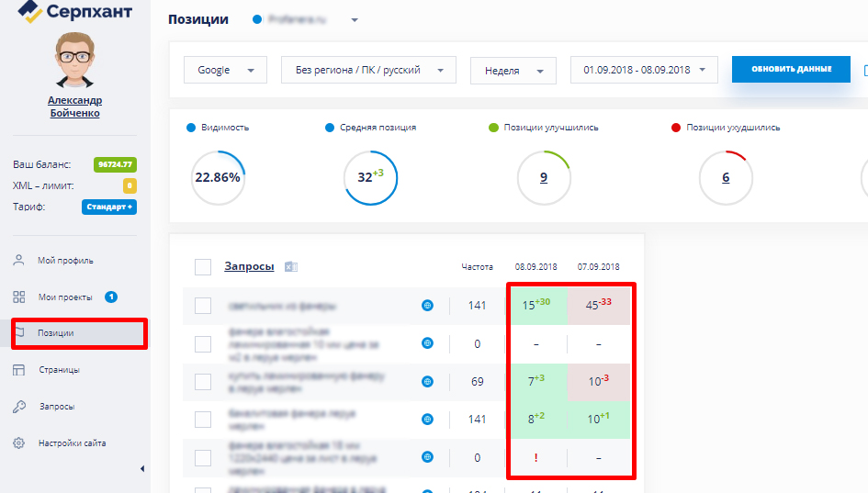Viewport: 868px width, 493px height.
Task: Open the Google search engine dropdown
Action: click(x=225, y=70)
